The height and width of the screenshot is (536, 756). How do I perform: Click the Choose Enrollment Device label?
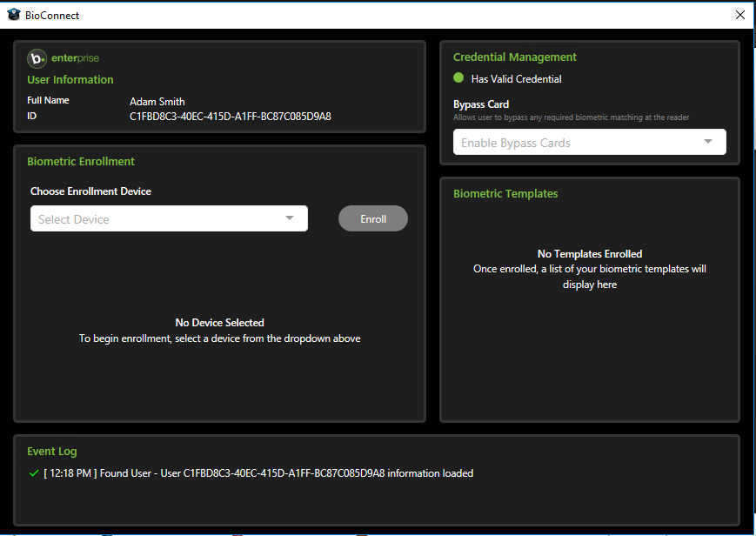point(90,191)
